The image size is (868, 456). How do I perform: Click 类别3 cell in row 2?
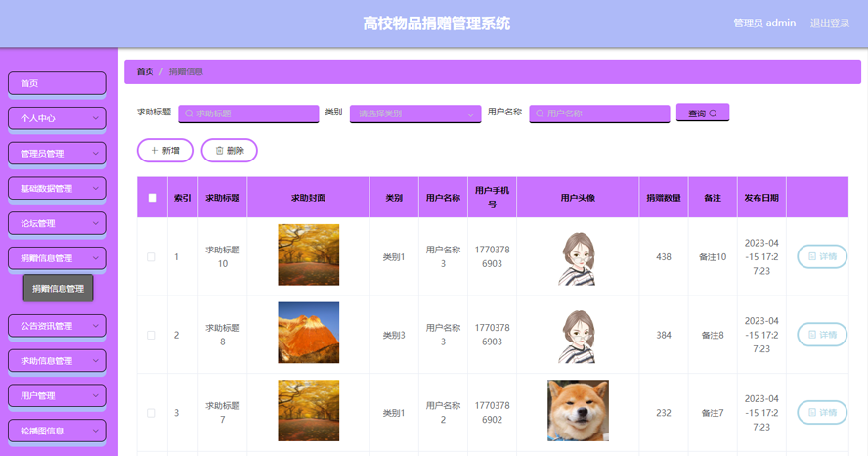[x=394, y=336]
